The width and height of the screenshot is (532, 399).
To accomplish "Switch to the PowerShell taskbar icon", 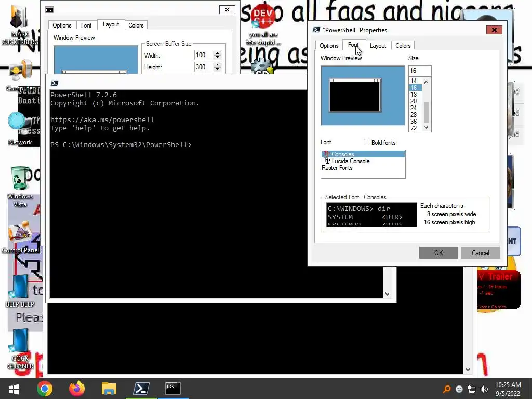I will 141,389.
